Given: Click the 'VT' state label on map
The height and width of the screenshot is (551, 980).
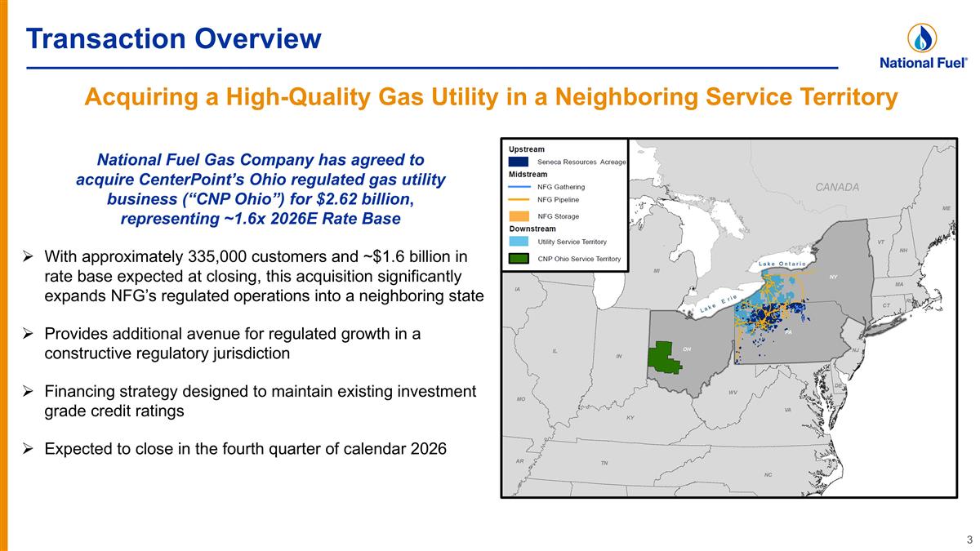Looking at the screenshot, I should tap(881, 242).
